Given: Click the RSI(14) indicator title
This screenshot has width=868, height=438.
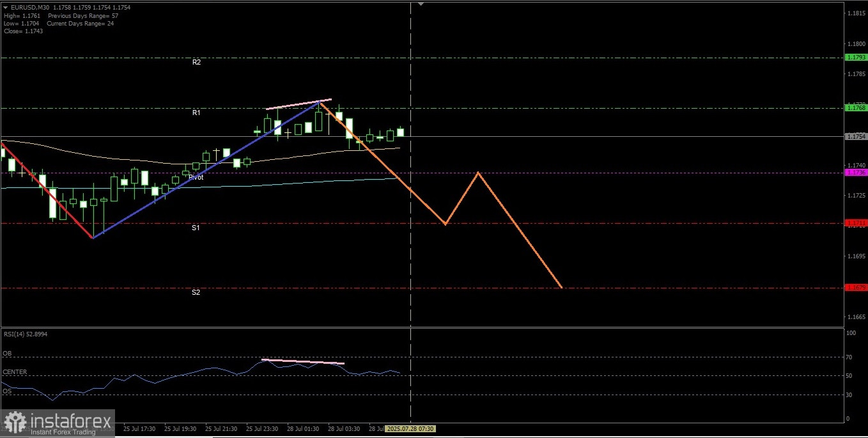Looking at the screenshot, I should (x=26, y=334).
